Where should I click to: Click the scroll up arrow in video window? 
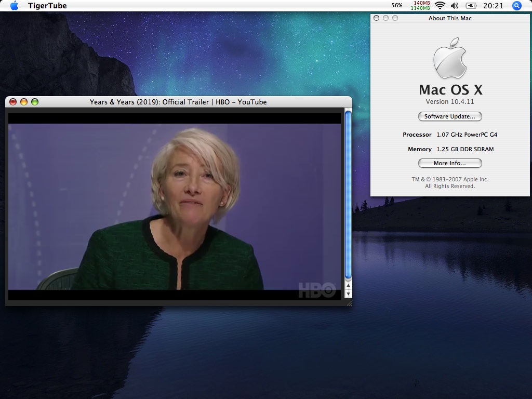pos(348,286)
